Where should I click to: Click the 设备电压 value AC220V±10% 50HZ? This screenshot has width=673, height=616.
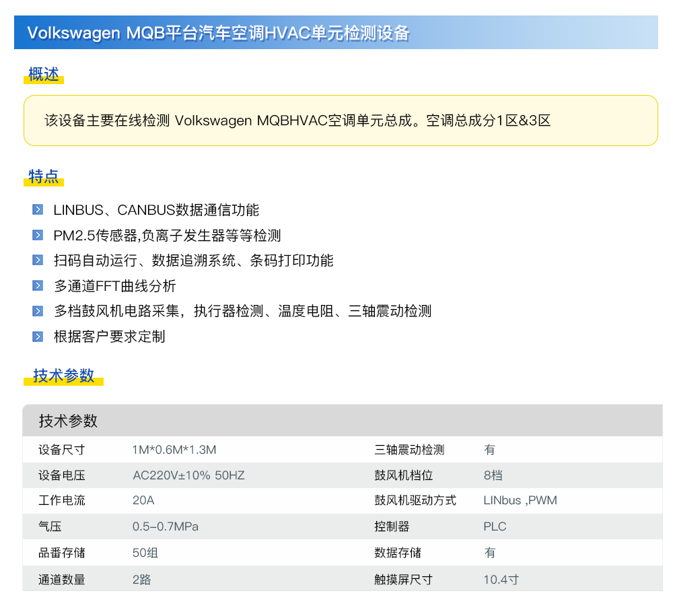click(188, 475)
